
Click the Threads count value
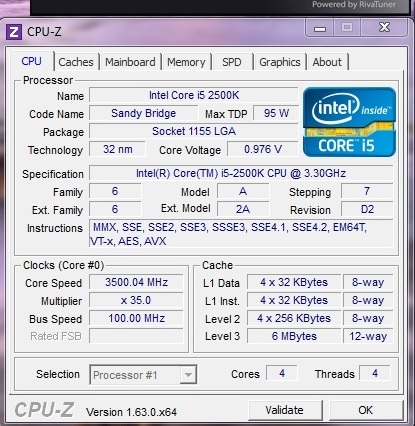coord(375,373)
